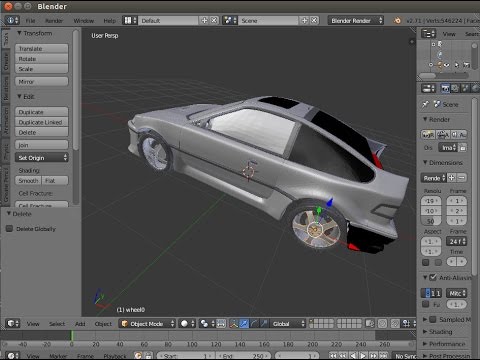This screenshot has height=360, width=480.
Task: Toggle the Border render checkbox under Aspect
Action: (x=426, y=262)
